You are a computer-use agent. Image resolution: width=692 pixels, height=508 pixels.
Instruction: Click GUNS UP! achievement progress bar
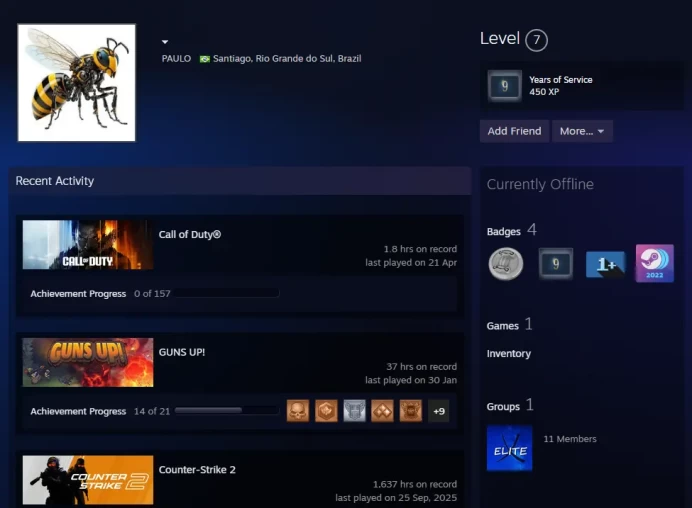227,410
